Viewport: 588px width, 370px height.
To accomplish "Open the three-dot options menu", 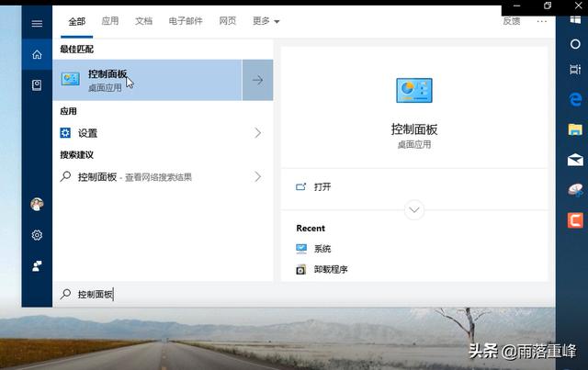I will click(x=541, y=21).
